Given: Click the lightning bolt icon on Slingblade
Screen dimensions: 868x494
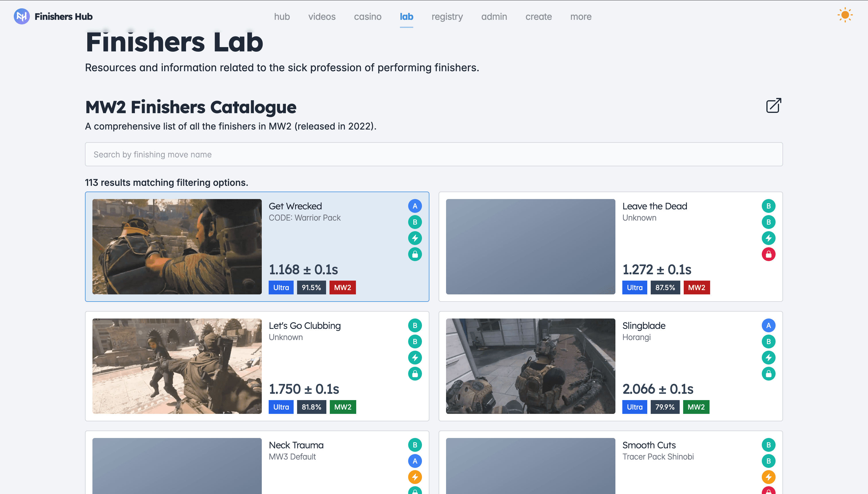Looking at the screenshot, I should tap(769, 358).
